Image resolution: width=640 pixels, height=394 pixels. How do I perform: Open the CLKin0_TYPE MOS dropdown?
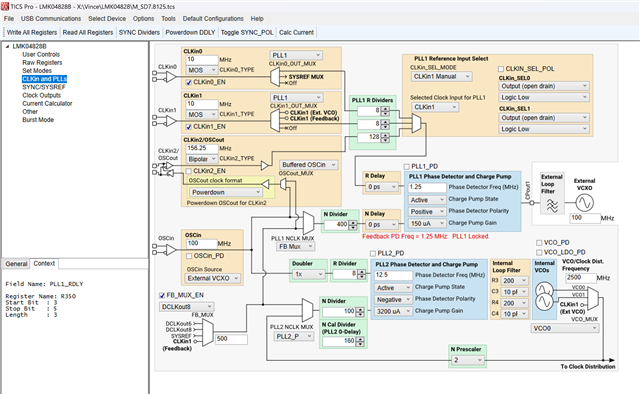tap(202, 70)
